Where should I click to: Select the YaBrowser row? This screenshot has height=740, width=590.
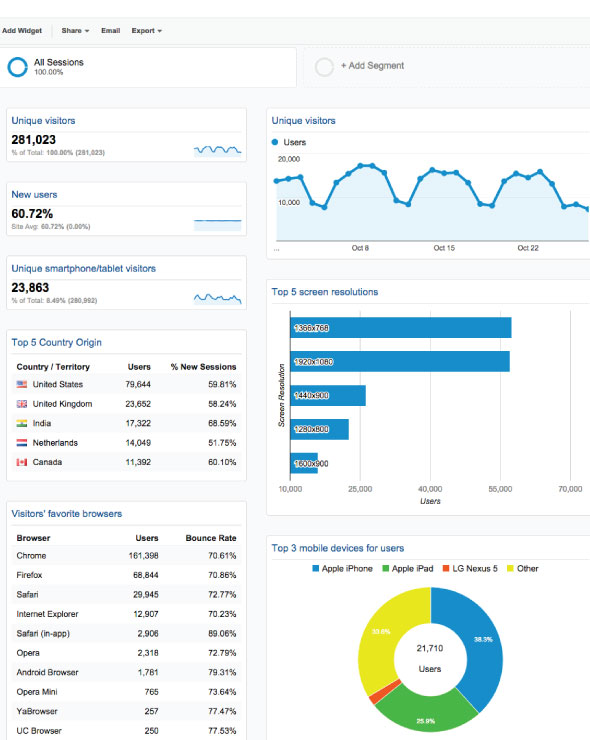(x=126, y=711)
